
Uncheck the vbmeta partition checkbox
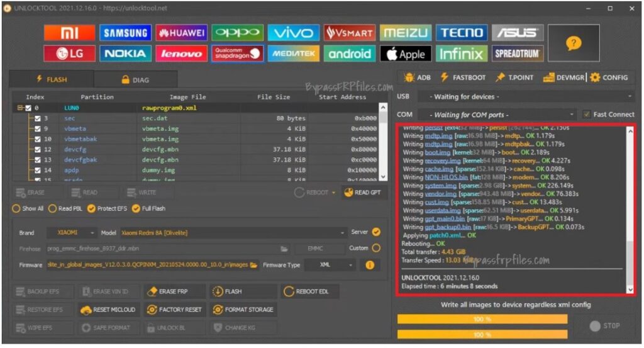38,128
